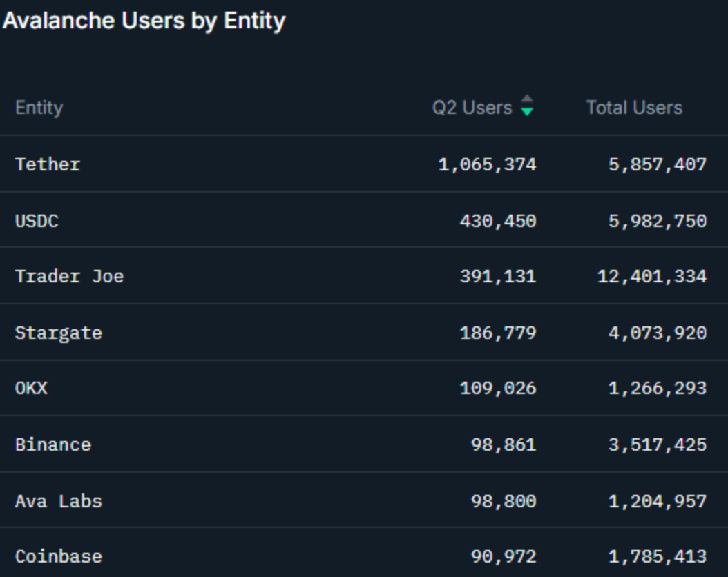Click OKX total users value 1,266,293
Viewport: 728px width, 577px height.
tap(657, 389)
